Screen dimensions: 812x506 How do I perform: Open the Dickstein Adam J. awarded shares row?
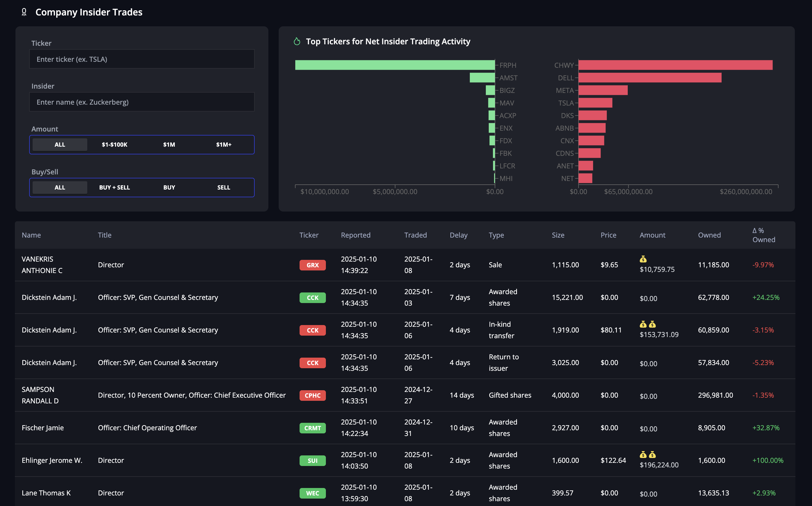click(x=49, y=298)
